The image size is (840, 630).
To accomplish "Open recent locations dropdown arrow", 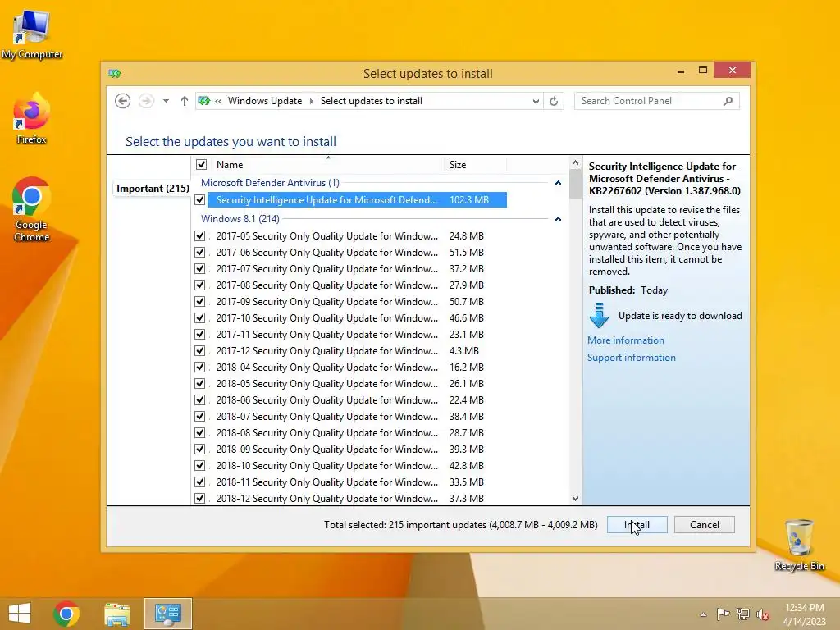I will click(166, 101).
